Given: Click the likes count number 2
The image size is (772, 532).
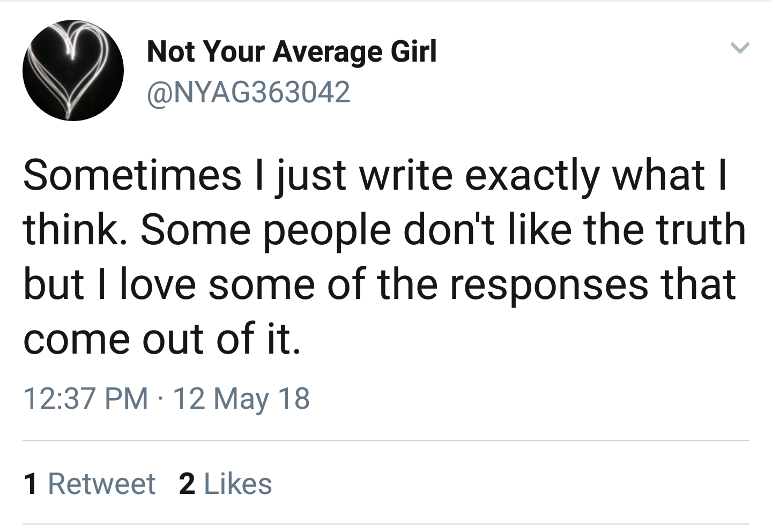Looking at the screenshot, I should (x=187, y=484).
